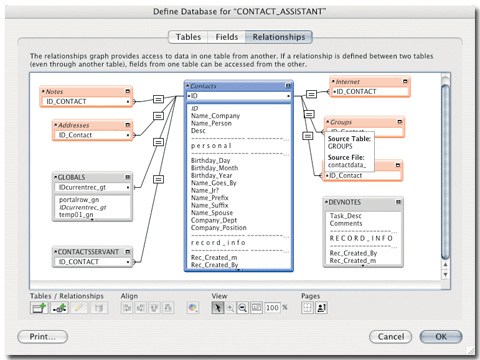Select the Contacts table title bar
Image resolution: width=480 pixels, height=360 pixels.
click(239, 86)
